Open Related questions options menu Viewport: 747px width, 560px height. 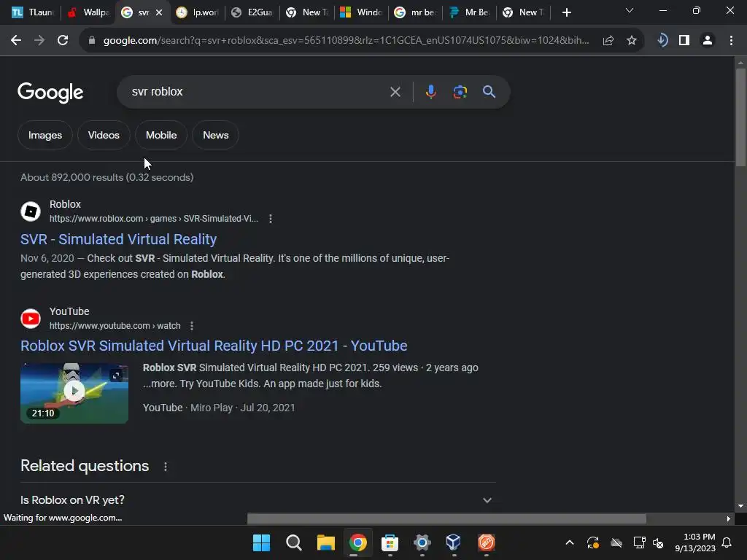166,467
